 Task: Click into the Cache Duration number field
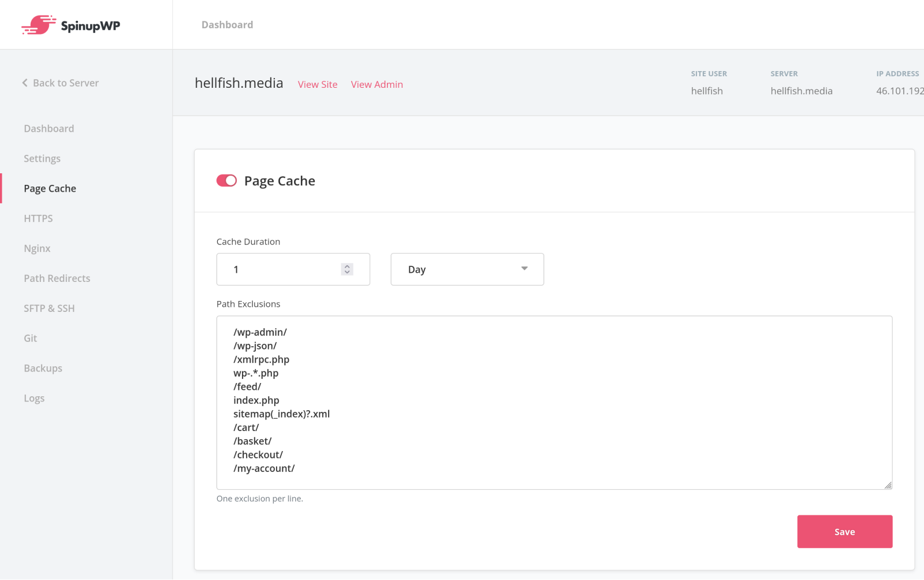293,269
